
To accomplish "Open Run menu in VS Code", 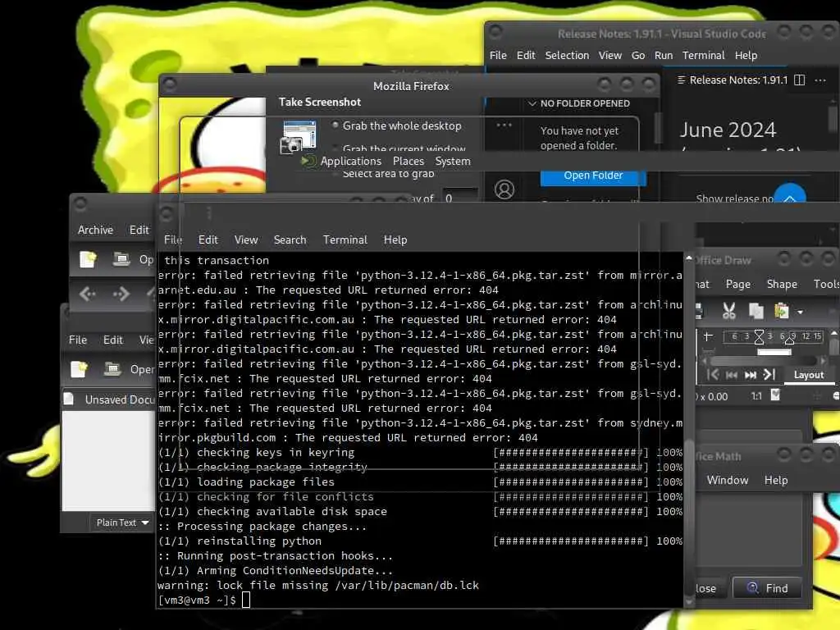I will coord(663,55).
